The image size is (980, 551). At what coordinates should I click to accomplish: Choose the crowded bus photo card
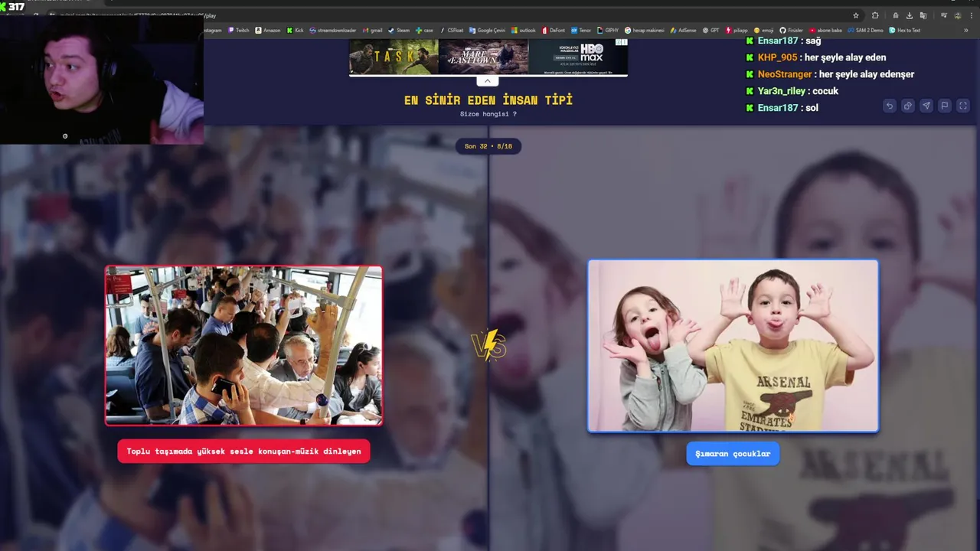tap(243, 345)
